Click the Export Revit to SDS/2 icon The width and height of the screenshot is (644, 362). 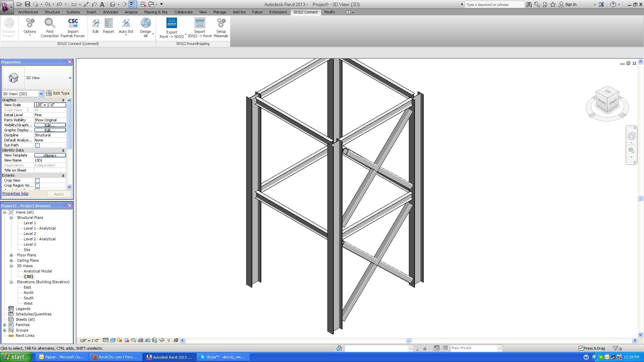(171, 23)
